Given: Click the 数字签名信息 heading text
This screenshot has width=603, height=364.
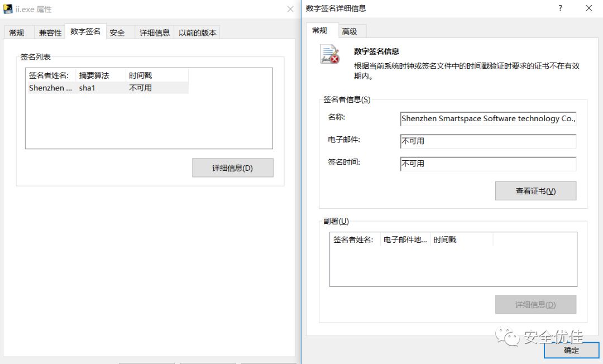Looking at the screenshot, I should [376, 51].
